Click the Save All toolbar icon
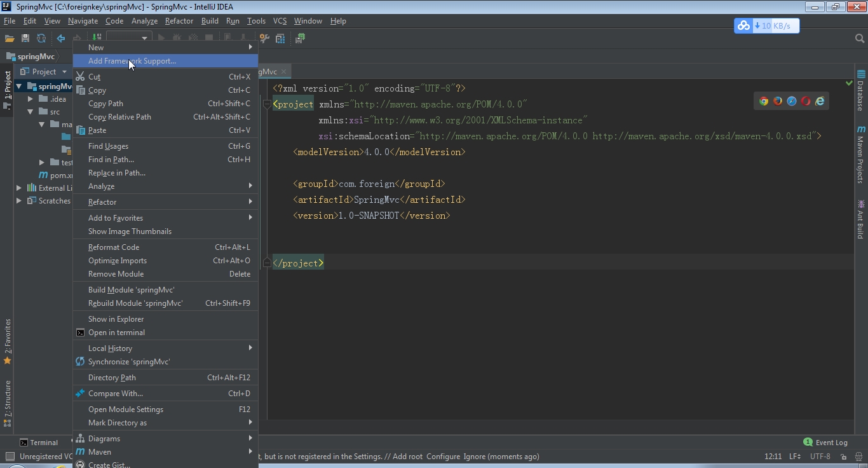This screenshot has width=868, height=468. tap(25, 38)
